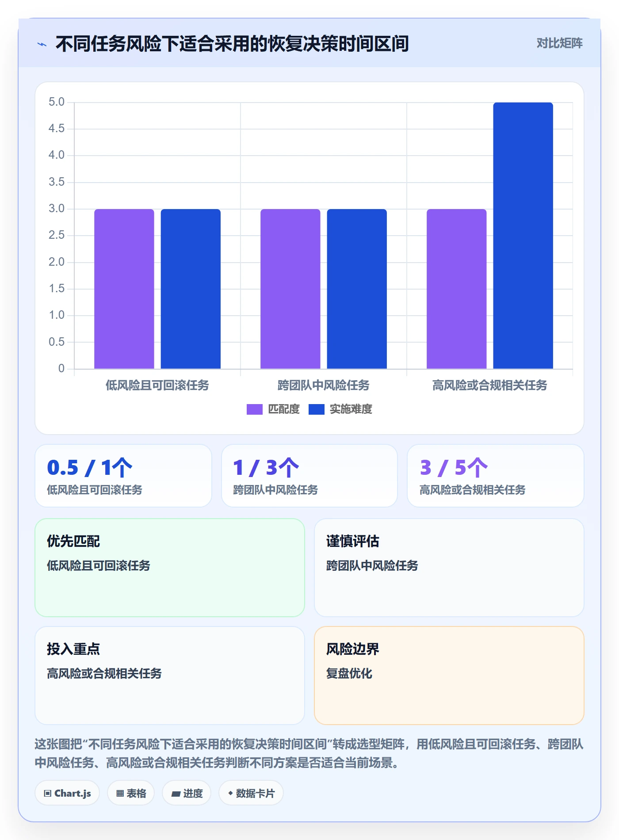Select the Chart.js tag
The height and width of the screenshot is (840, 619).
[67, 793]
